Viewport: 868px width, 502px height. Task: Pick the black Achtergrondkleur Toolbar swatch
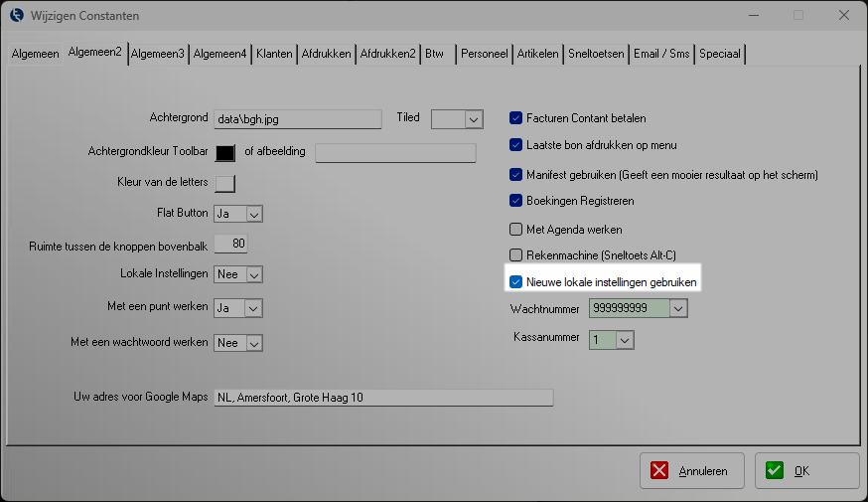point(225,152)
